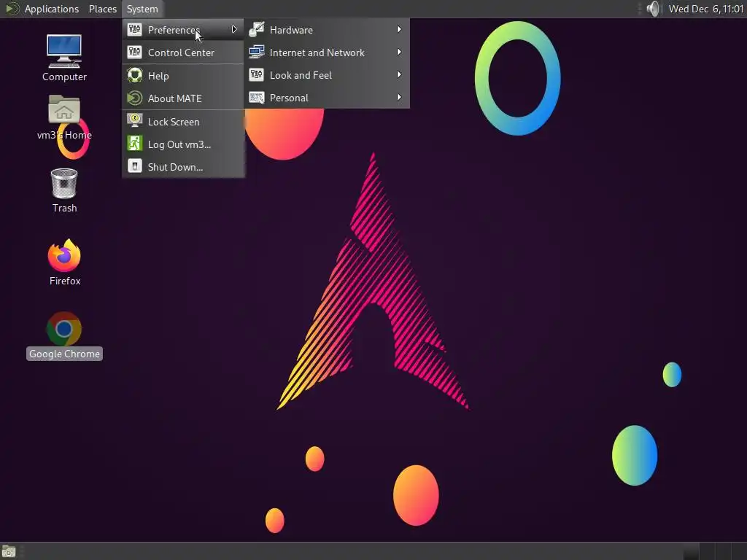
Task: Click the Preferences menu entry icon
Action: tap(135, 29)
